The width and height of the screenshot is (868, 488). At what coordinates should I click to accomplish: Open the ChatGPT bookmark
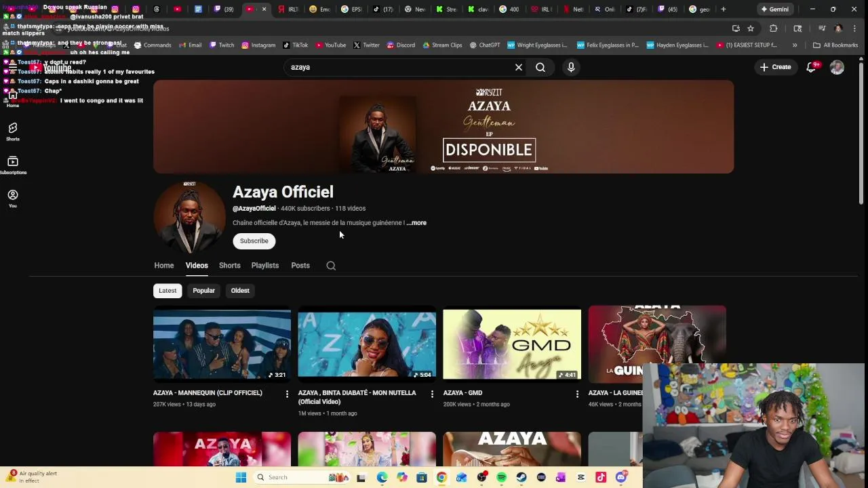(484, 45)
